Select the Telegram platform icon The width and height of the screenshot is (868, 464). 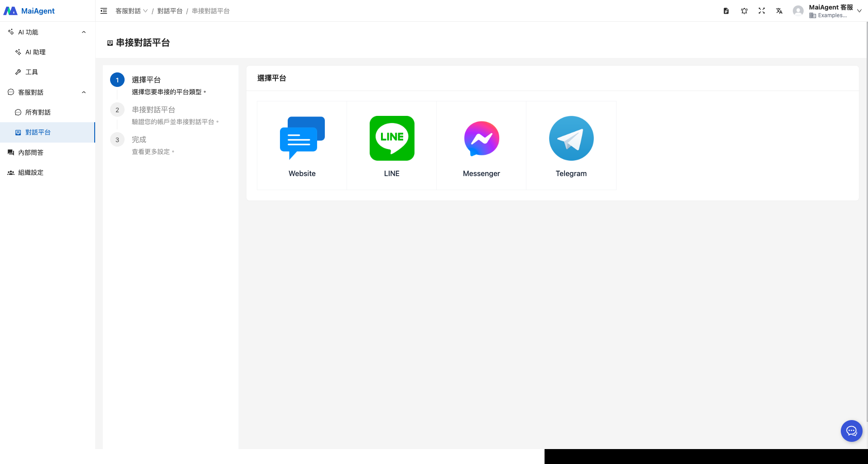pyautogui.click(x=571, y=139)
